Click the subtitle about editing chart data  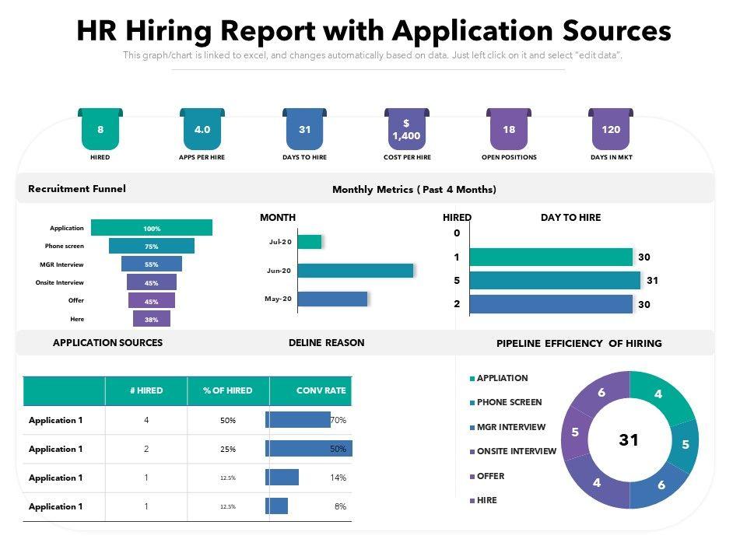pyautogui.click(x=373, y=55)
